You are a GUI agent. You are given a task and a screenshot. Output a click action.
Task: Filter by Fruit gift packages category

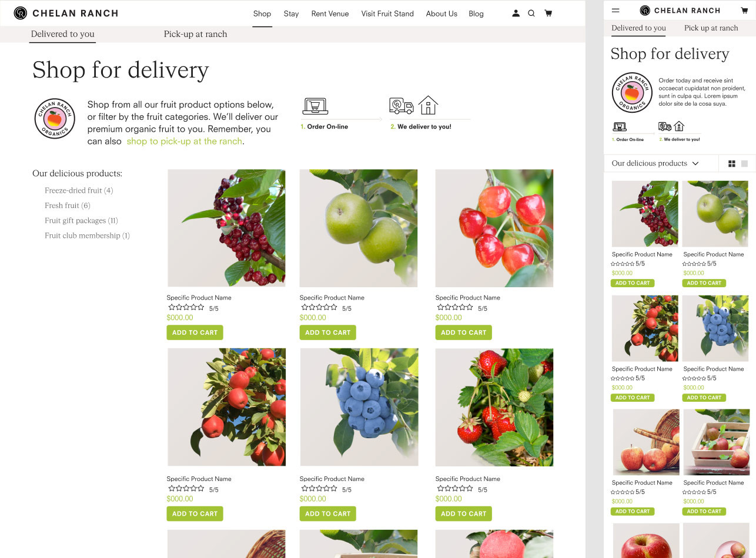tap(81, 220)
